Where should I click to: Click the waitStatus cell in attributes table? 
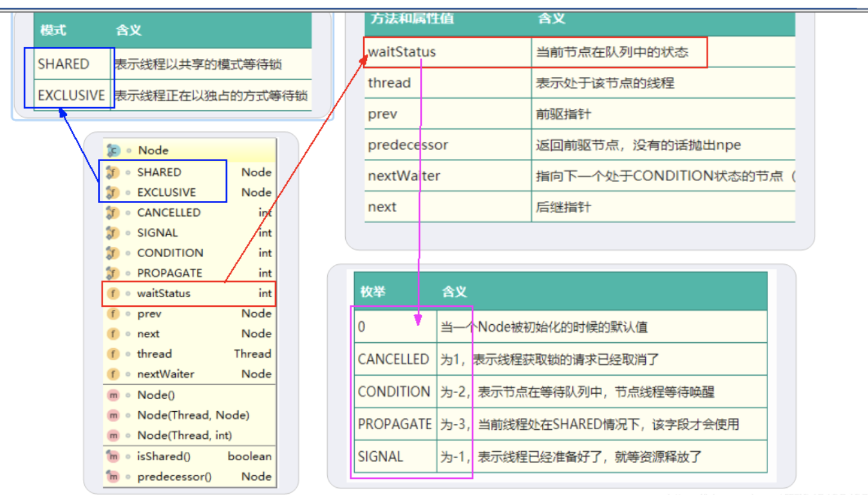[x=402, y=52]
